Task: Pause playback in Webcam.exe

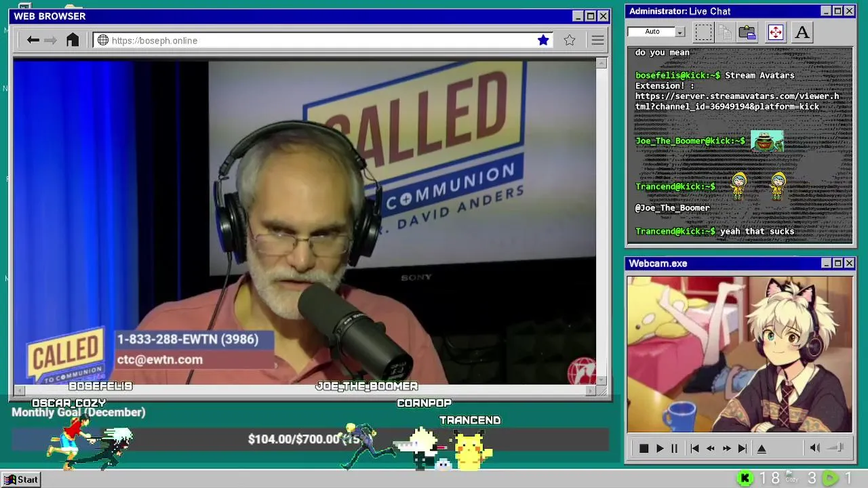Action: 674,448
